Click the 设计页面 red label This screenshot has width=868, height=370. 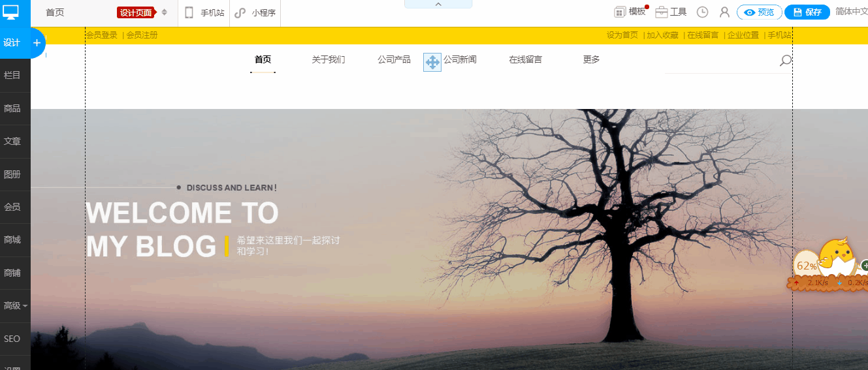pyautogui.click(x=137, y=12)
